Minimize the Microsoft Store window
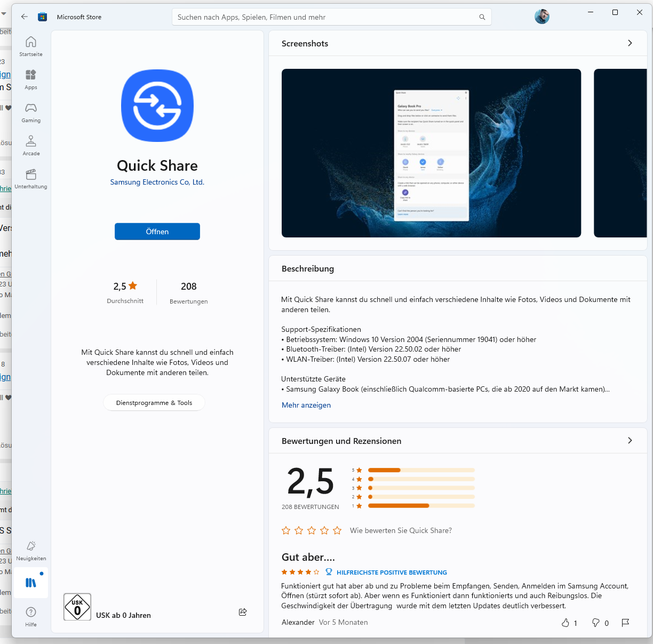The width and height of the screenshot is (653, 644). tap(591, 12)
